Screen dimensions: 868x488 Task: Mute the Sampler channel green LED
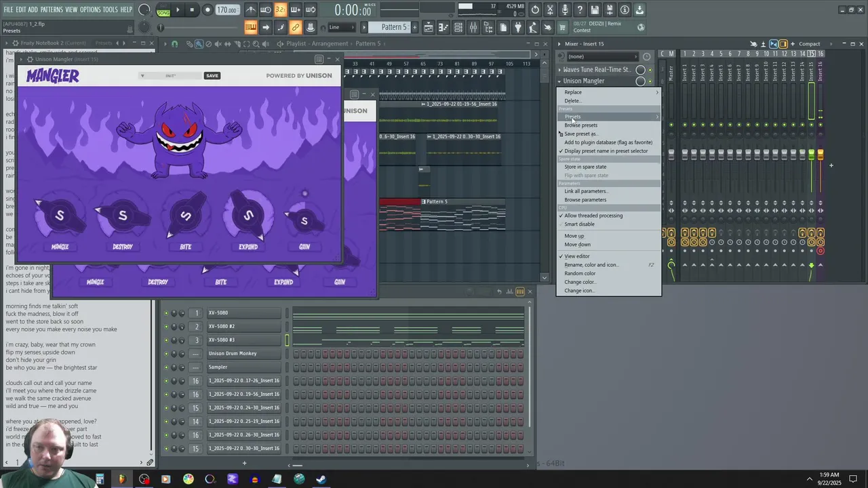[x=166, y=367]
